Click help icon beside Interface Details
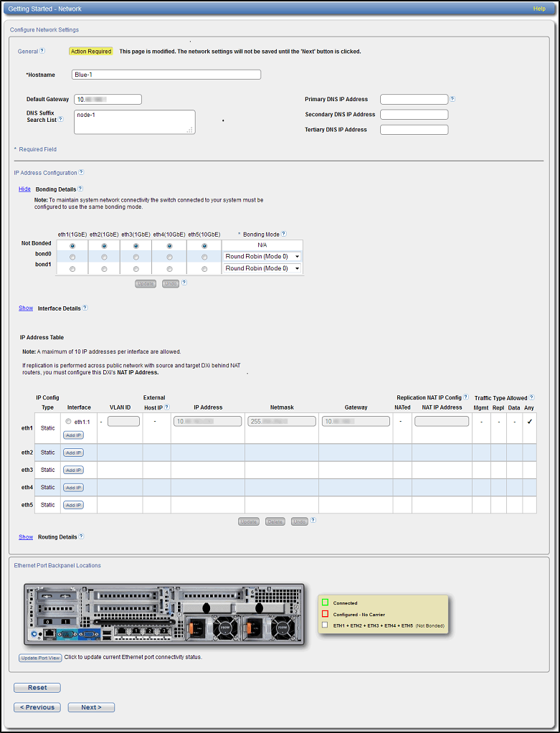 click(85, 308)
